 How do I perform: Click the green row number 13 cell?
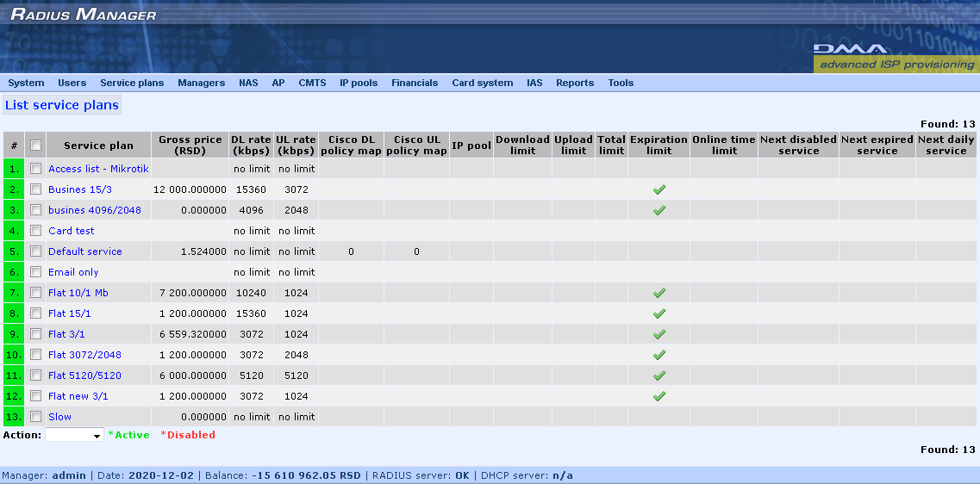coord(14,417)
